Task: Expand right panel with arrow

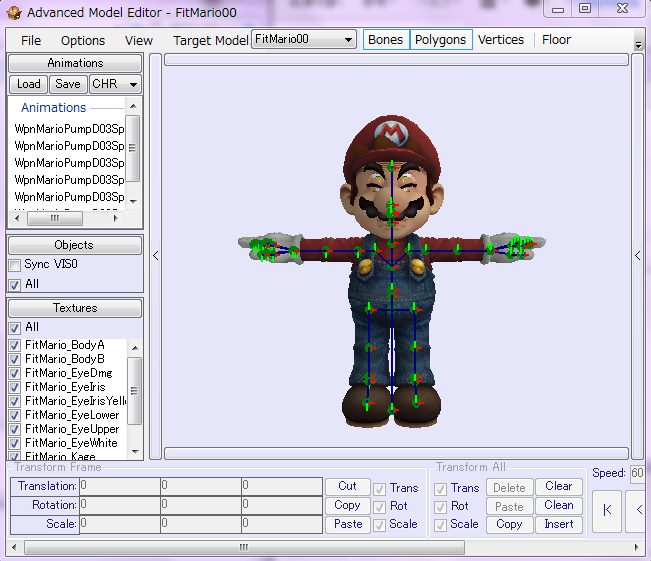Action: point(638,256)
